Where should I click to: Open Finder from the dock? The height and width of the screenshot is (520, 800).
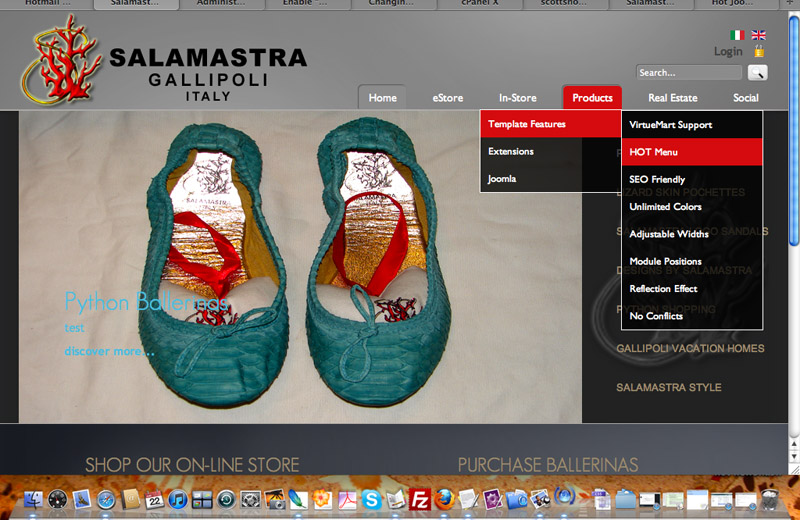33,499
